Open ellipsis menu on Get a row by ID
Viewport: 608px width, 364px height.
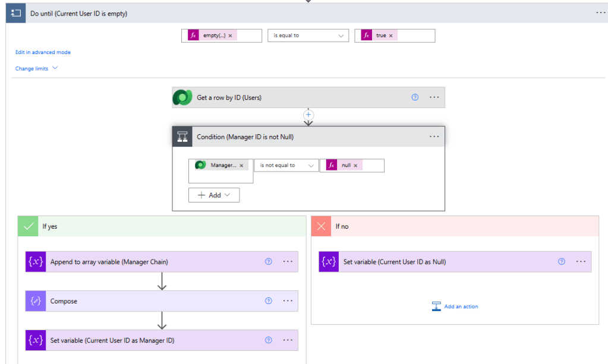pyautogui.click(x=434, y=97)
